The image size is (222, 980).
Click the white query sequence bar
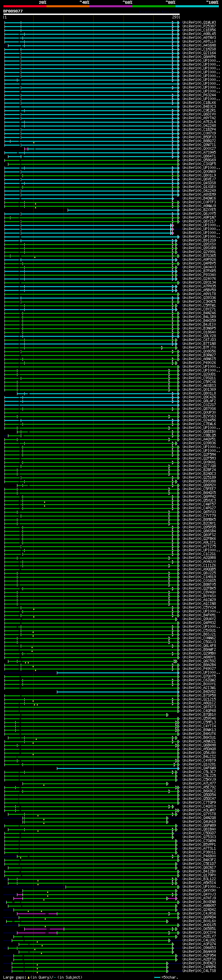point(92,14)
